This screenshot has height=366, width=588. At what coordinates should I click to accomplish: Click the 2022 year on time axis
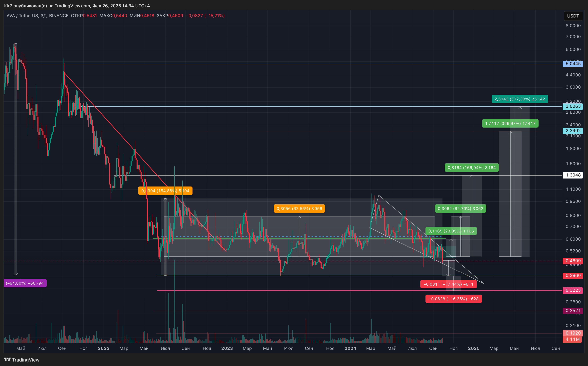tap(104, 348)
